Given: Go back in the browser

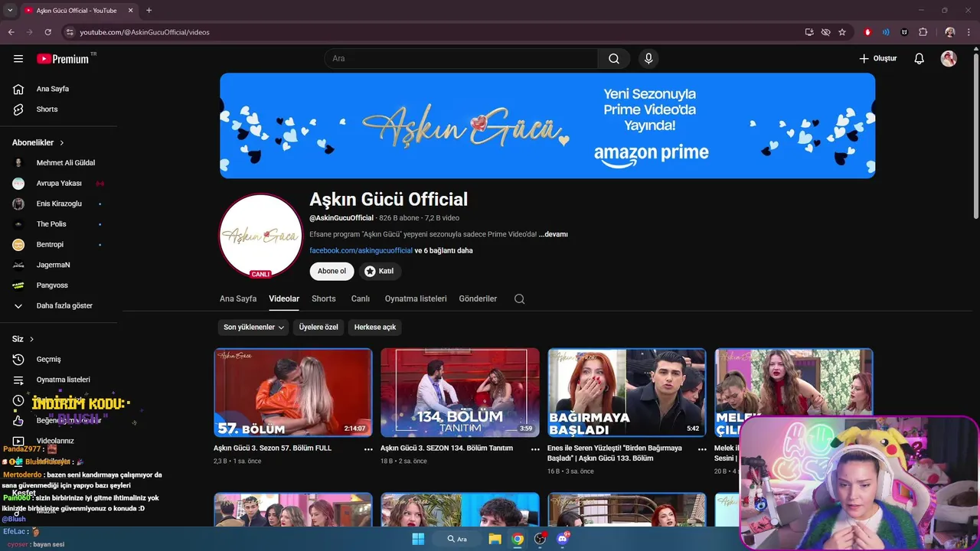Looking at the screenshot, I should click(x=11, y=32).
